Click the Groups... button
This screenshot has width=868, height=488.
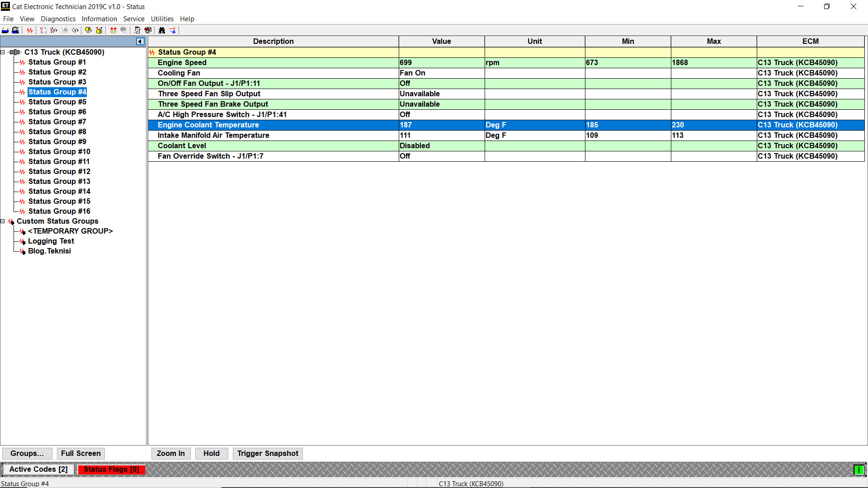point(27,453)
